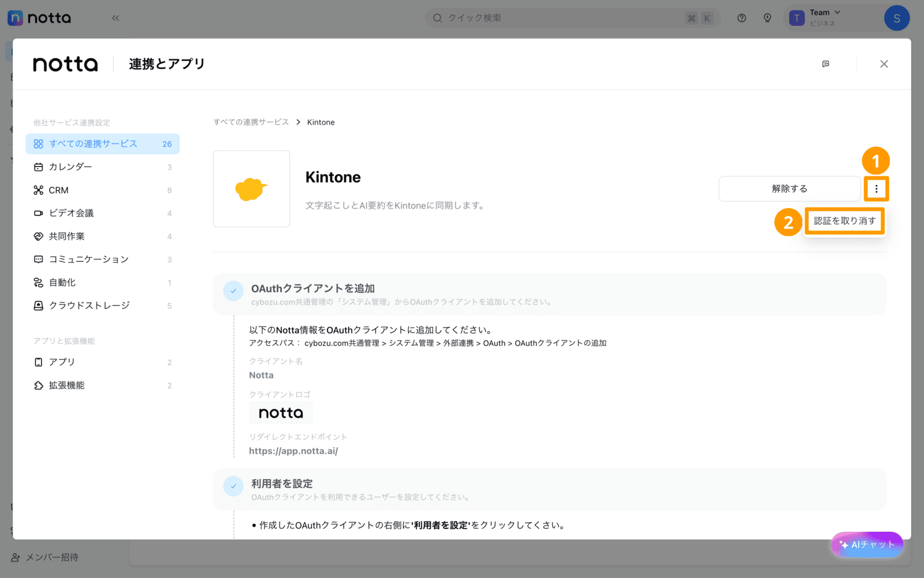Click the クイック検索 search field

point(554,18)
